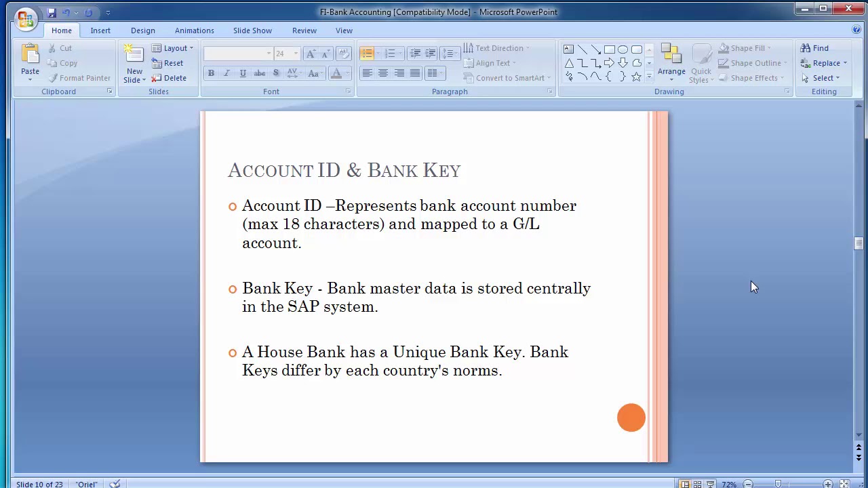Toggle Bold formatting
This screenshot has height=488, width=868.
pos(211,73)
